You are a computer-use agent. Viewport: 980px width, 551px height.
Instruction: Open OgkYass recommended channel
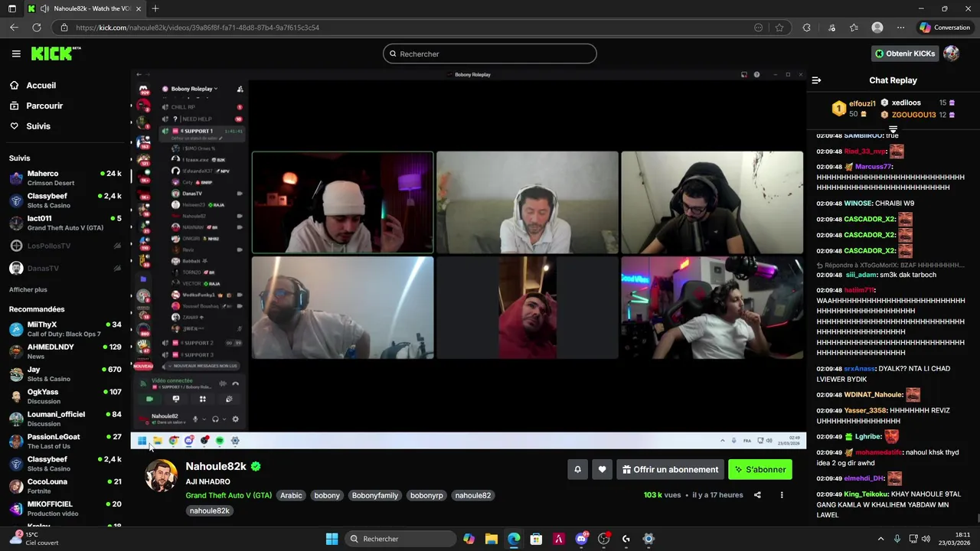(x=65, y=396)
